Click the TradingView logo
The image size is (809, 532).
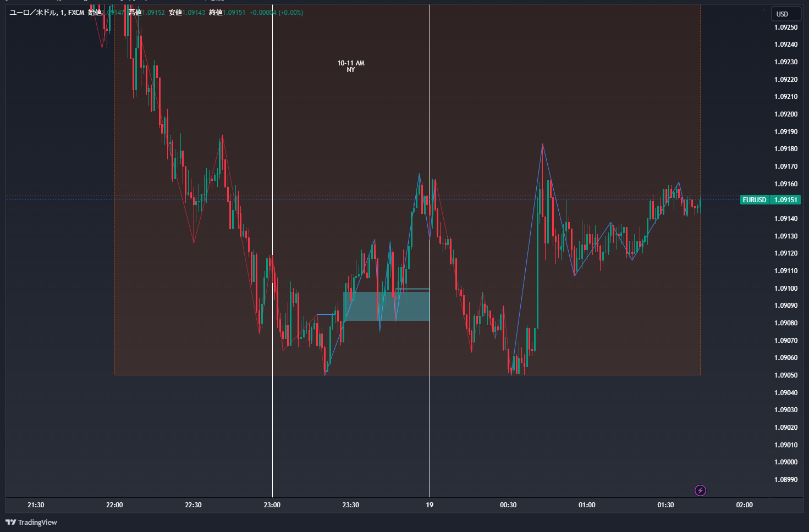(32, 522)
